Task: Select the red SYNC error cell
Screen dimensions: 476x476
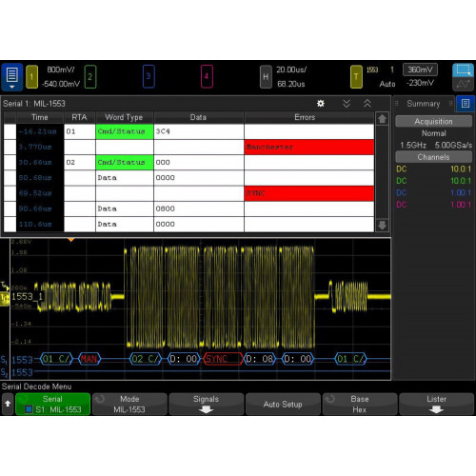Action: point(309,193)
